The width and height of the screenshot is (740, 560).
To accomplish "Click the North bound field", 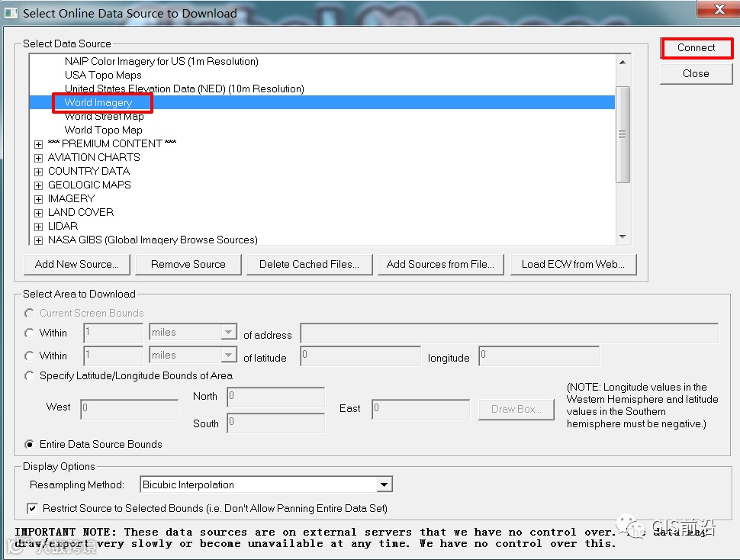I will [275, 397].
